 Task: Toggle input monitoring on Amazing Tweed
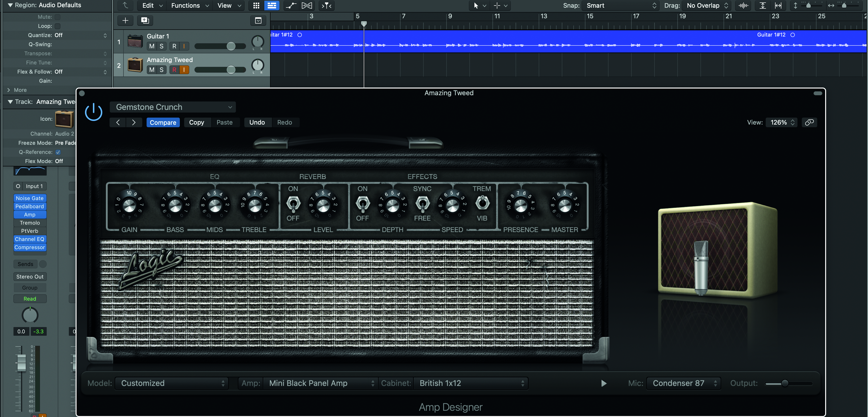184,70
